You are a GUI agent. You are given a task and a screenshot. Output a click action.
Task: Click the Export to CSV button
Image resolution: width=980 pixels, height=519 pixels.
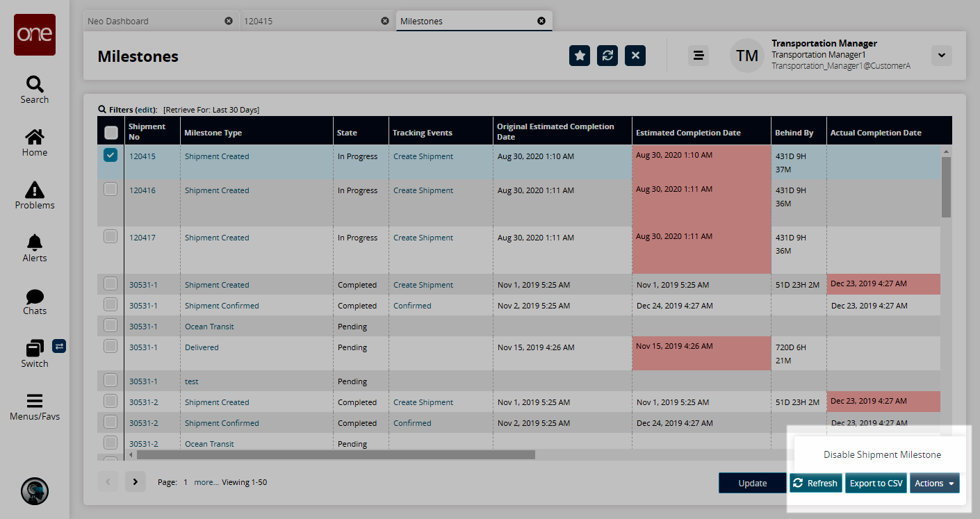(876, 483)
